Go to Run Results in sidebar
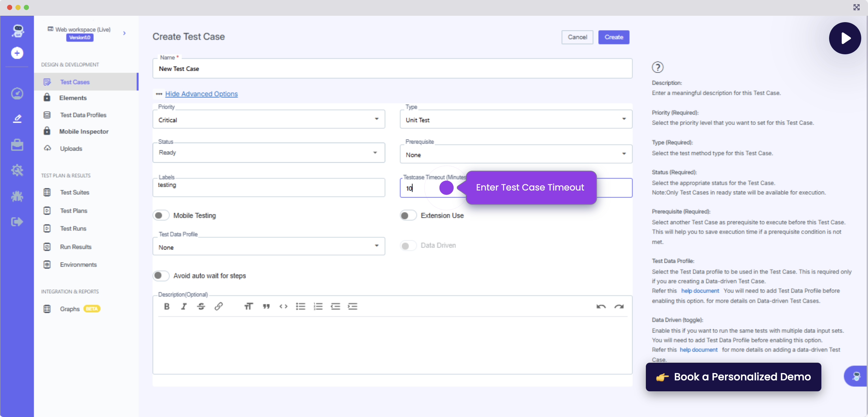The width and height of the screenshot is (868, 417). [x=76, y=247]
